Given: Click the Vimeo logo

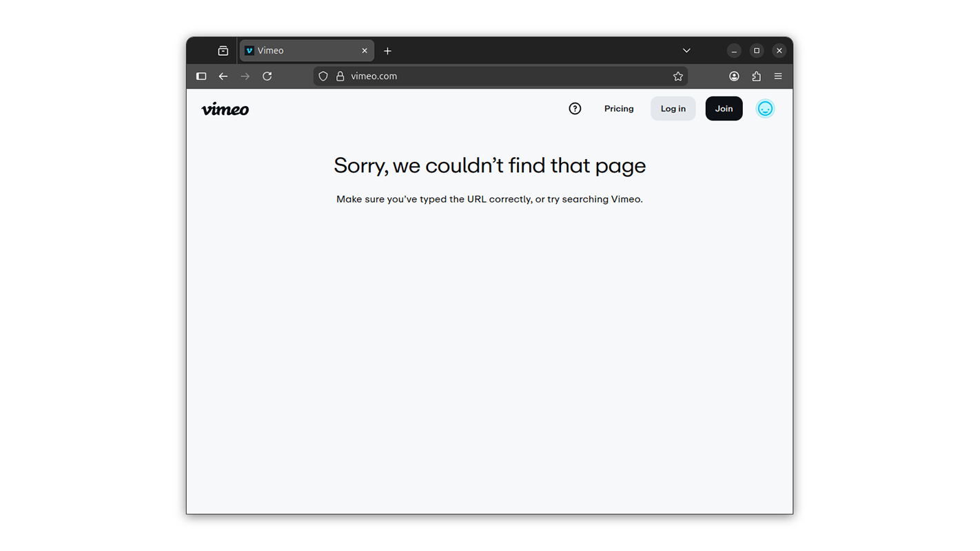Looking at the screenshot, I should [225, 108].
